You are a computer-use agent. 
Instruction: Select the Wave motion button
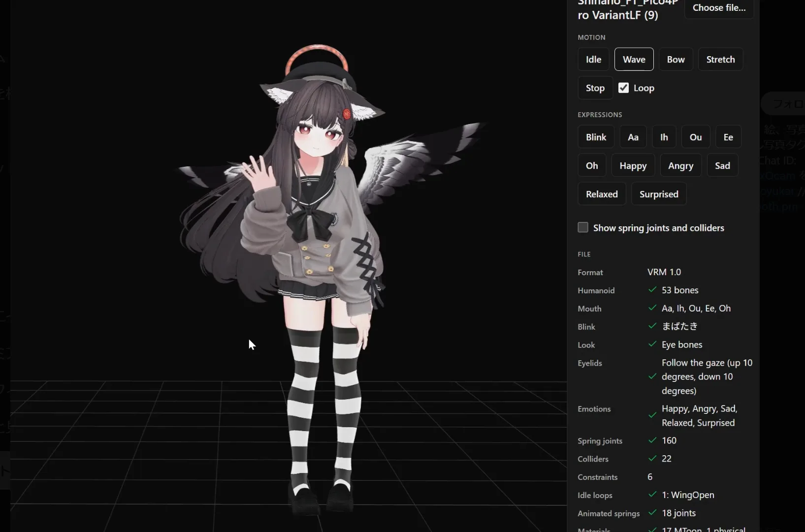coord(634,59)
